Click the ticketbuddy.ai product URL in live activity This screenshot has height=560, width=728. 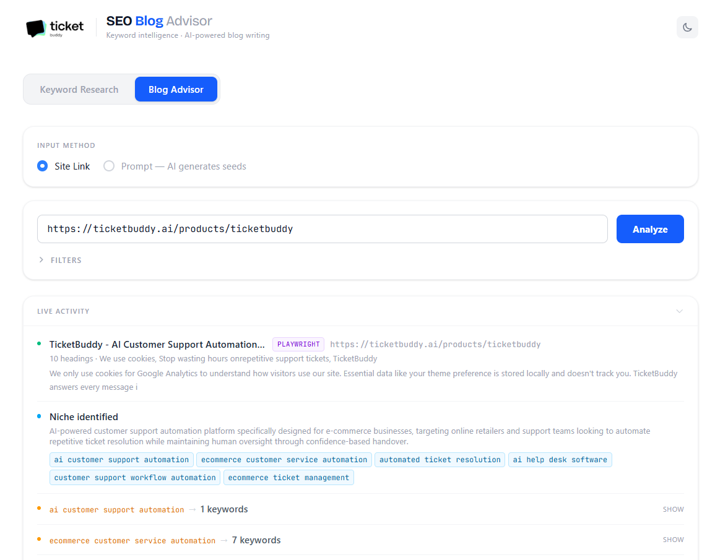coord(435,344)
